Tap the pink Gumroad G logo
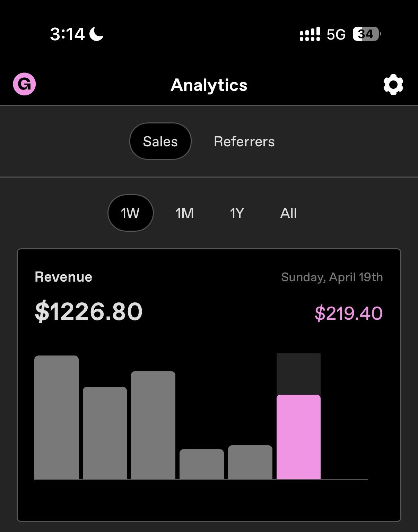This screenshot has height=532, width=418. pos(24,84)
